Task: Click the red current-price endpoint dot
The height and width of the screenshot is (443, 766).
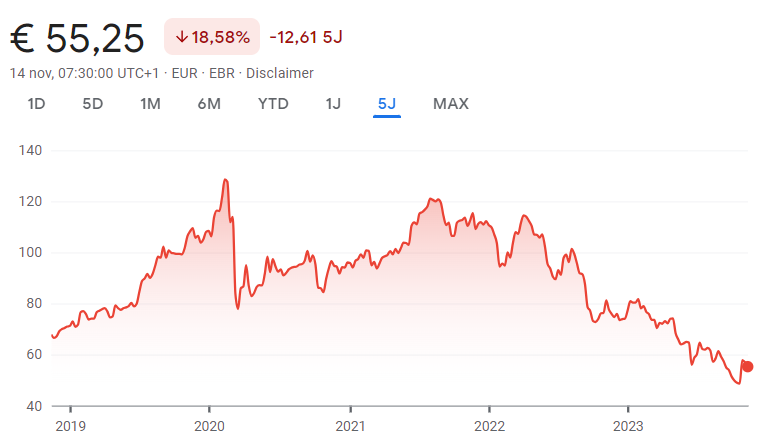Action: [x=747, y=366]
